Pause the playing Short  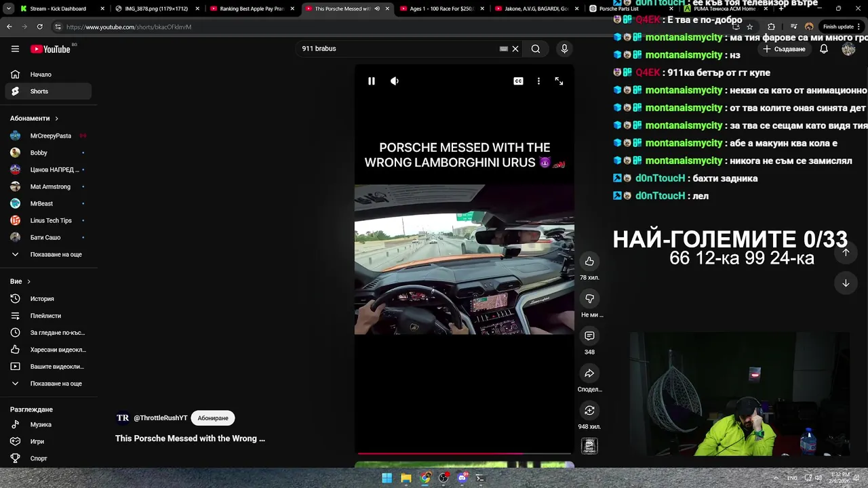click(372, 81)
